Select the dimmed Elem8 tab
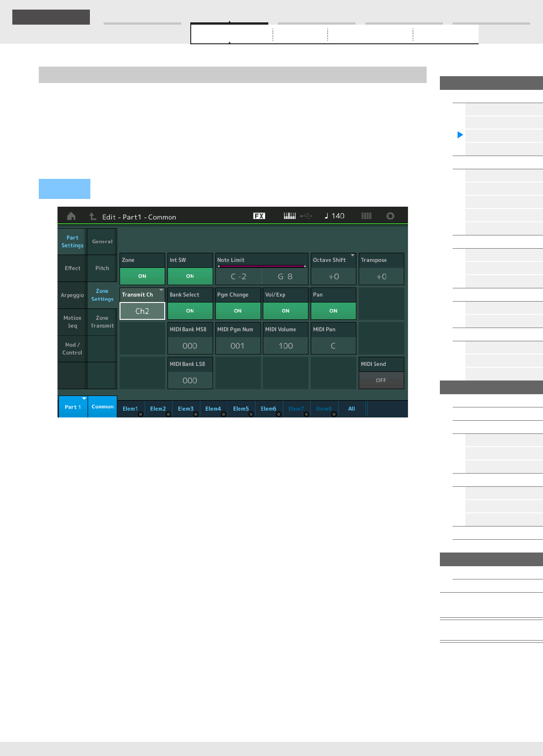 [x=324, y=409]
